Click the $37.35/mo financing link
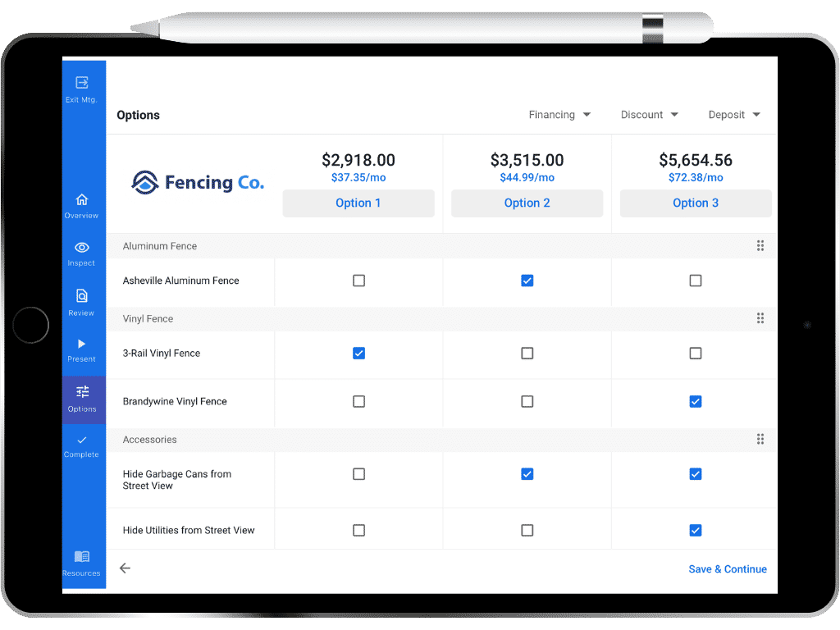The width and height of the screenshot is (840, 630). click(x=358, y=178)
